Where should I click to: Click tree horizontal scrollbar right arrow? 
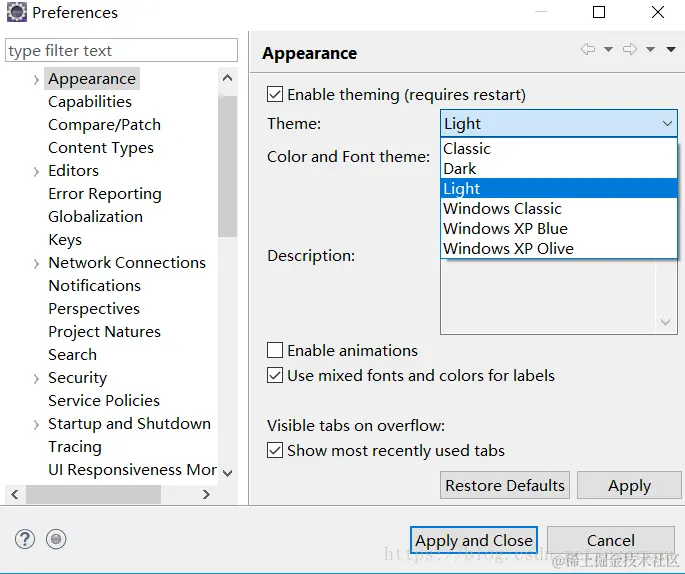[206, 494]
